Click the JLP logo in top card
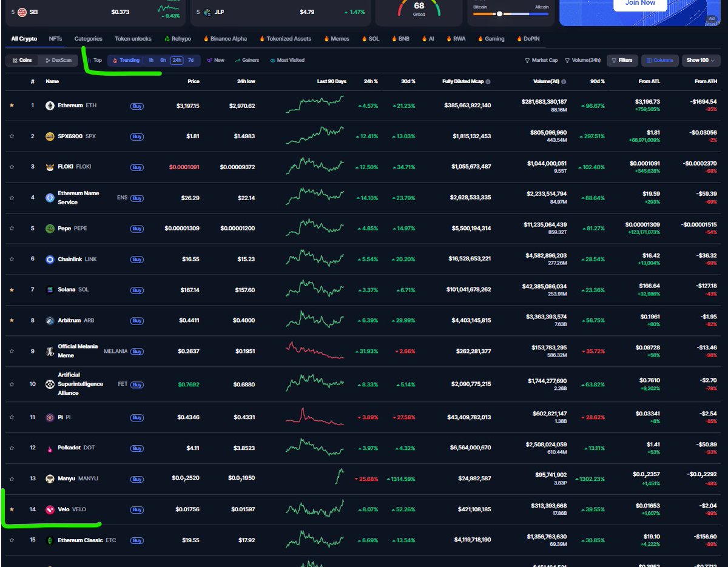This screenshot has width=728, height=567. [207, 12]
